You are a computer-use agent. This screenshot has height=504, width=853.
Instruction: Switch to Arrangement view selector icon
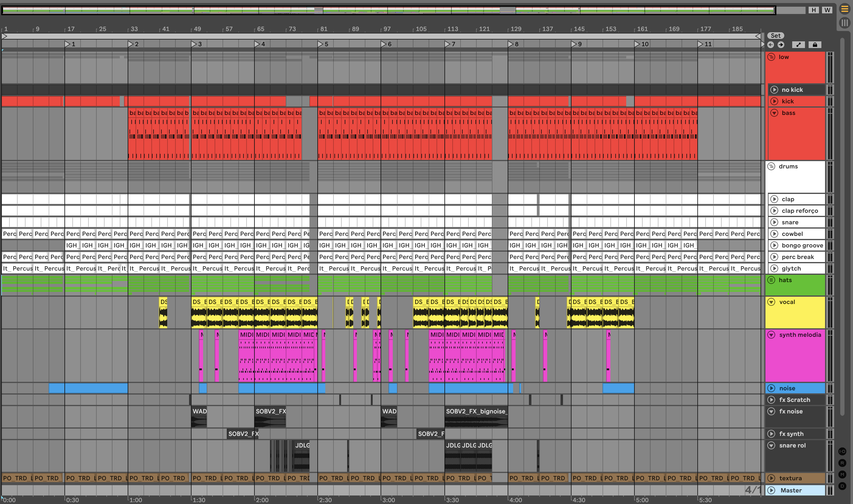844,9
